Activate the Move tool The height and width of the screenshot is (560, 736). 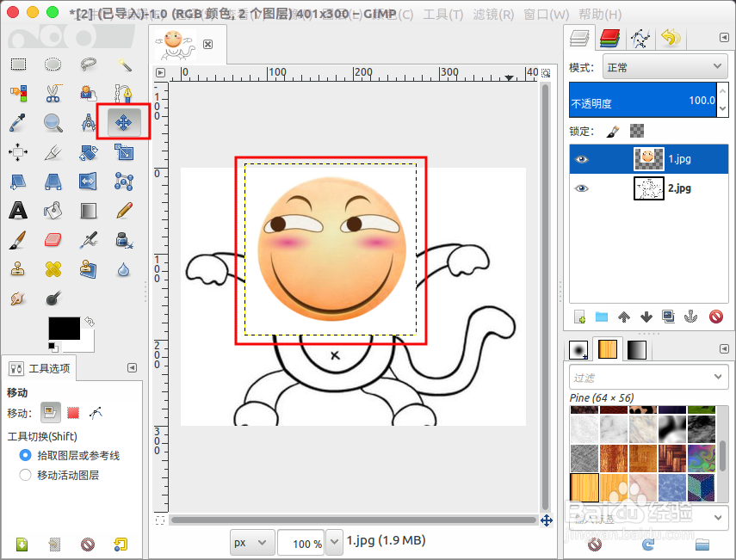point(122,123)
